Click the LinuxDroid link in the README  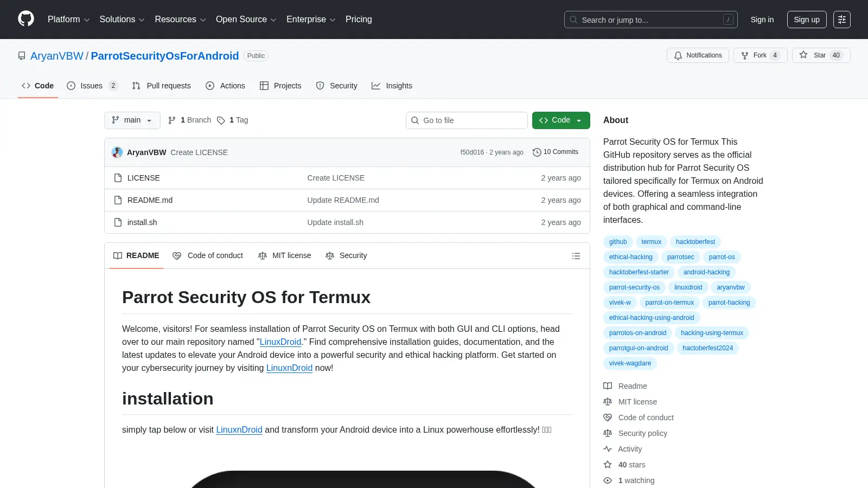click(x=280, y=342)
